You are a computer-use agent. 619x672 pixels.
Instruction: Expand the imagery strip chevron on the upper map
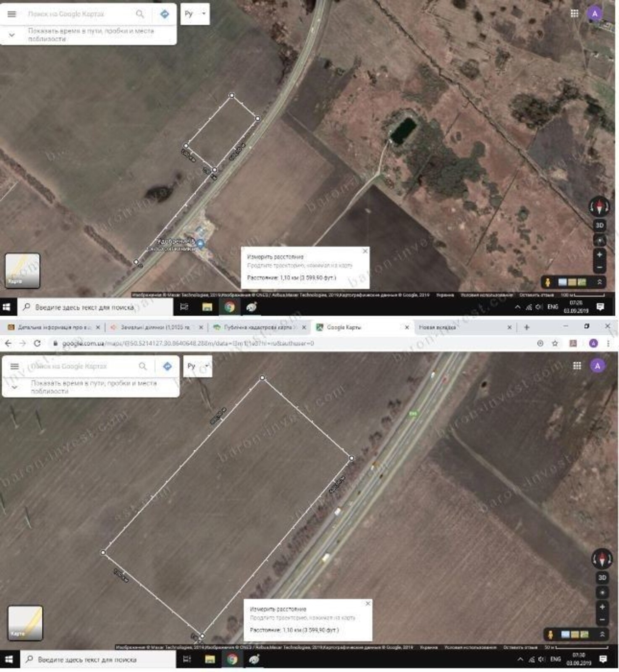click(600, 282)
